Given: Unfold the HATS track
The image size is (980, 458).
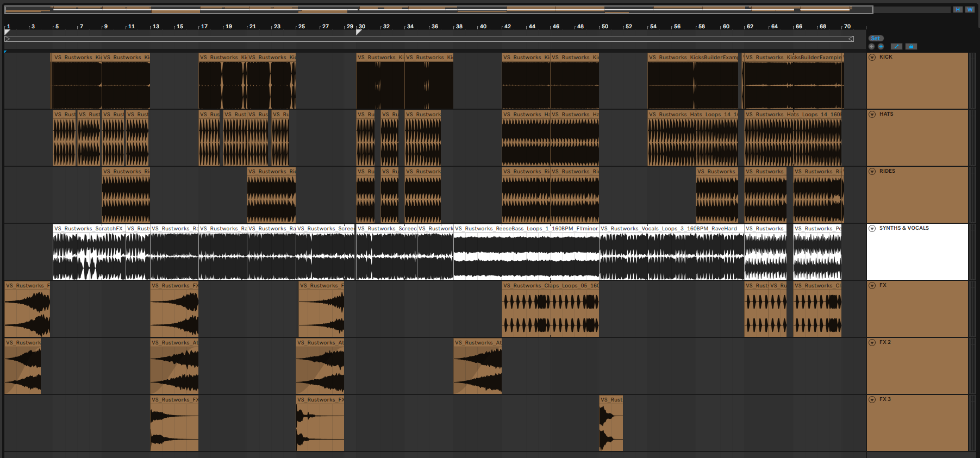Looking at the screenshot, I should pos(872,114).
